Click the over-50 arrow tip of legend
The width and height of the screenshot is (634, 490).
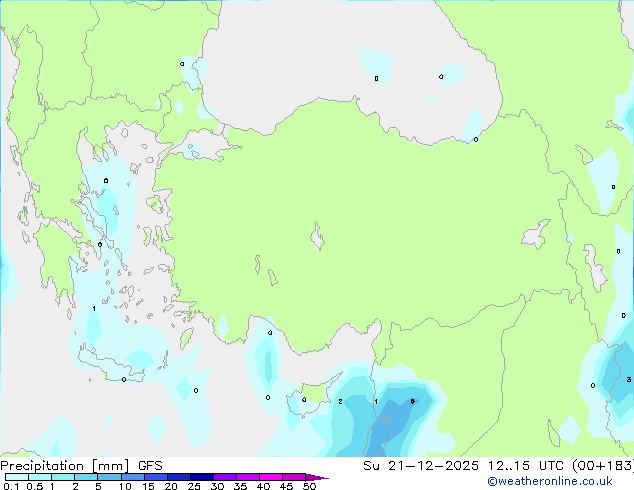317,477
